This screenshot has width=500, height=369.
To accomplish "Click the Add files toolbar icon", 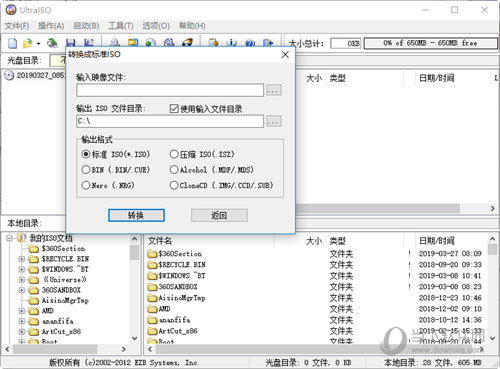I will click(x=213, y=43).
